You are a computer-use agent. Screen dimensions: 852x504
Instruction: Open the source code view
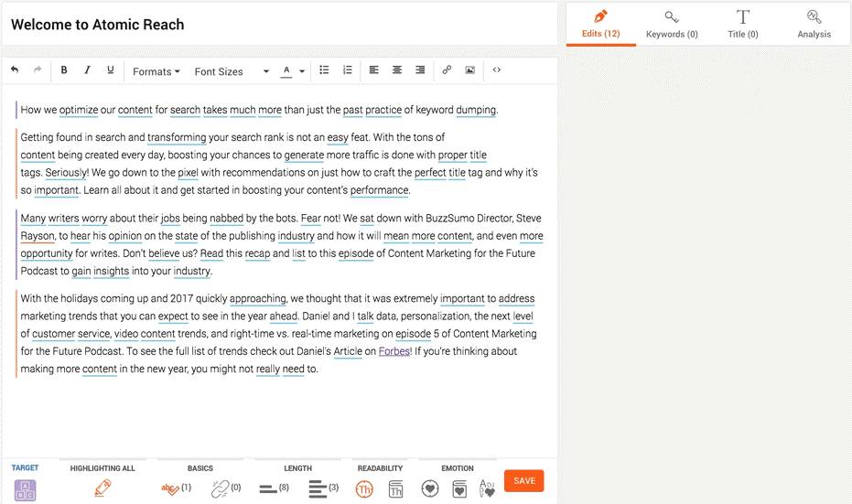click(497, 70)
